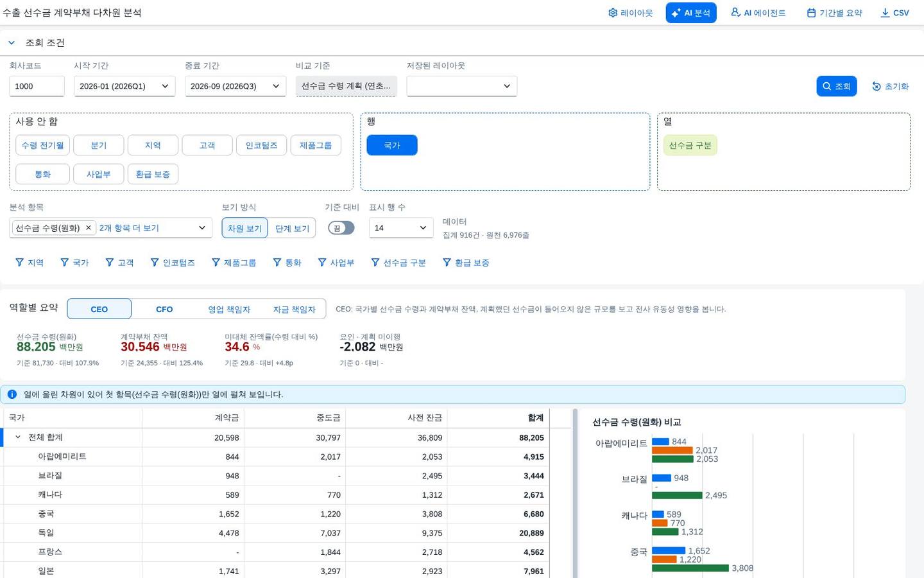Open the 통화 filter

click(287, 263)
